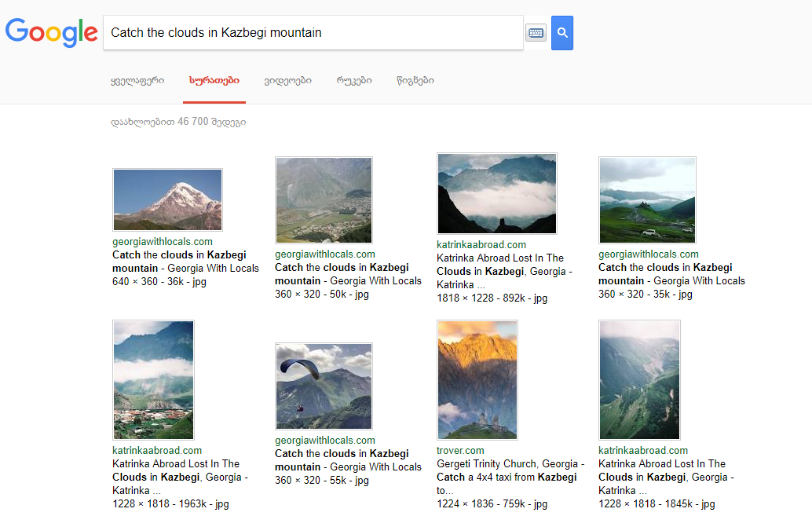The height and width of the screenshot is (516, 812).
Task: Click the '640 × 360 - 36k - jpg' text
Action: pyautogui.click(x=159, y=282)
